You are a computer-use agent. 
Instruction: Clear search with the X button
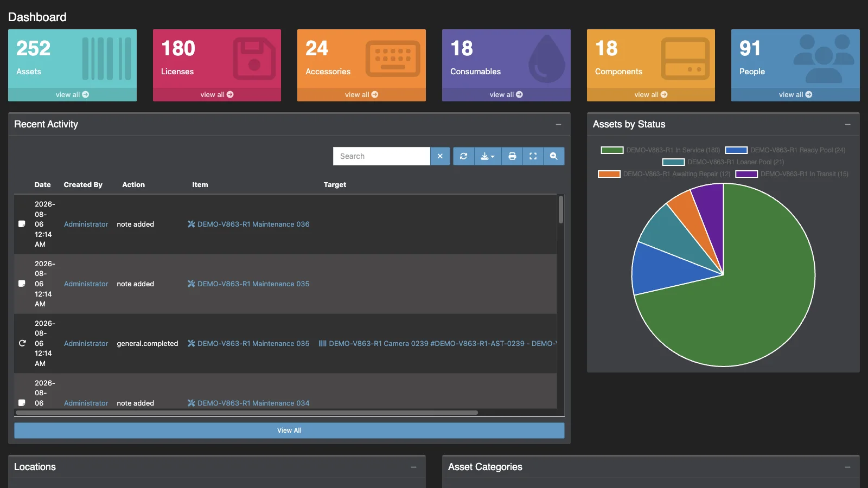tap(440, 156)
